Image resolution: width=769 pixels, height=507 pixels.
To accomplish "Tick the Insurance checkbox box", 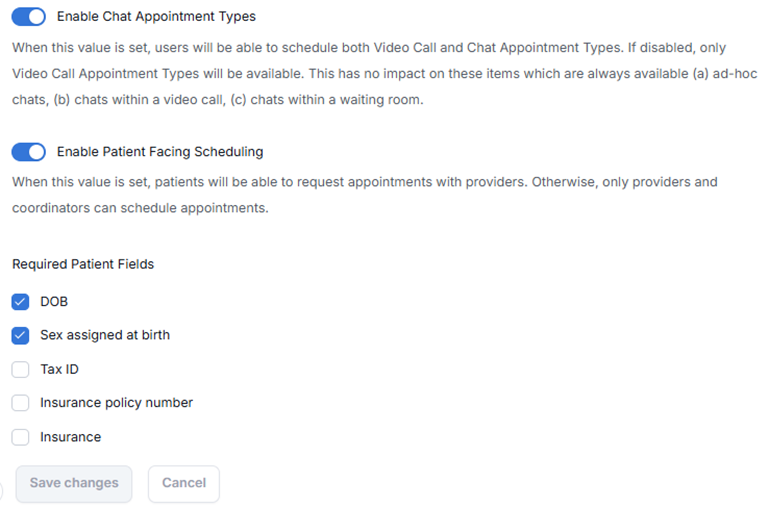I will [x=20, y=437].
